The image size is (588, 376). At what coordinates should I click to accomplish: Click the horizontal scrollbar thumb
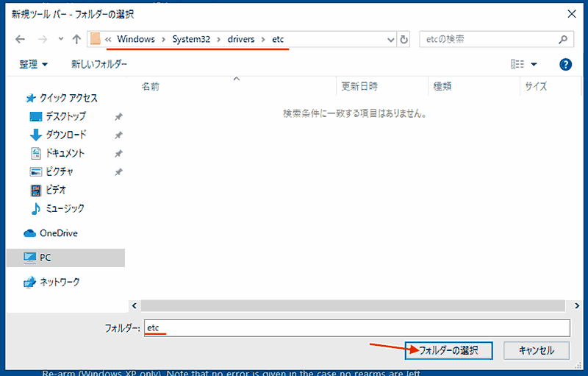[x=353, y=305]
